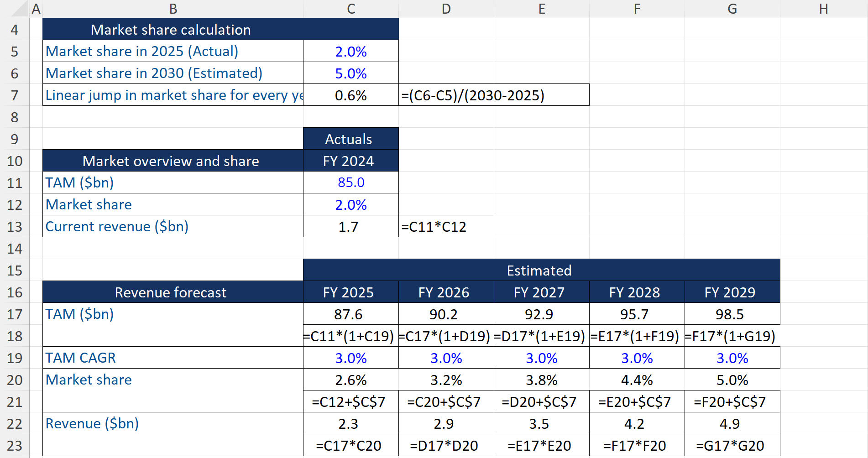The height and width of the screenshot is (458, 868).
Task: Select column G header
Action: (x=732, y=9)
